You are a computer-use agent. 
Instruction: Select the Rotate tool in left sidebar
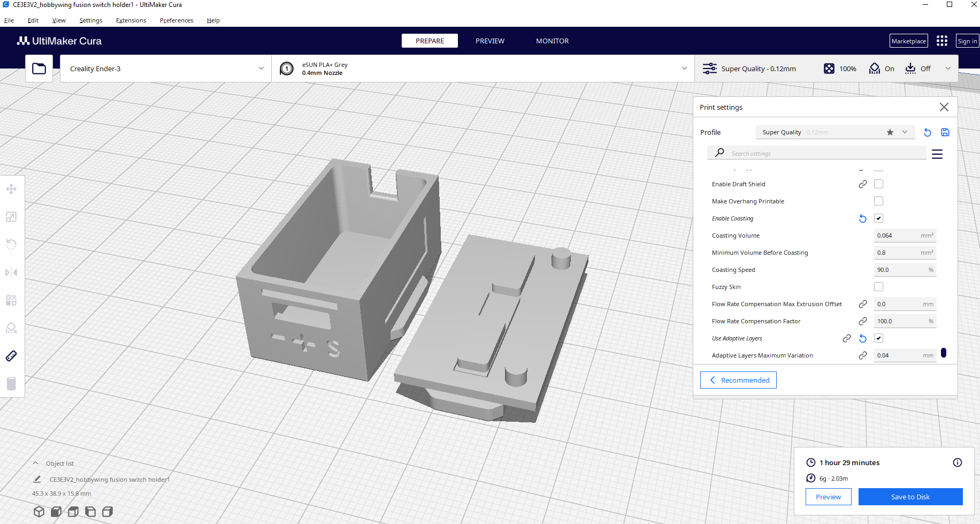point(11,245)
